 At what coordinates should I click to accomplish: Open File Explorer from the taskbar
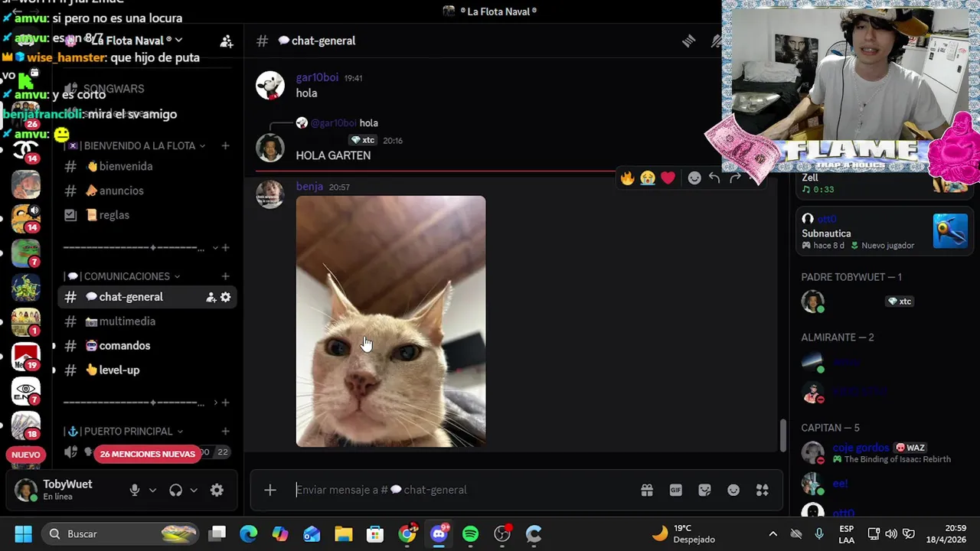343,533
